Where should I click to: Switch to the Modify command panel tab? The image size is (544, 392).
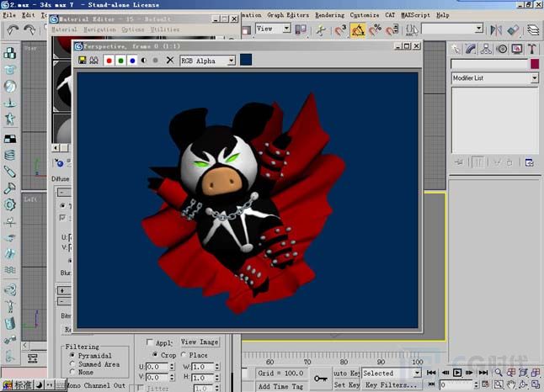[471, 49]
